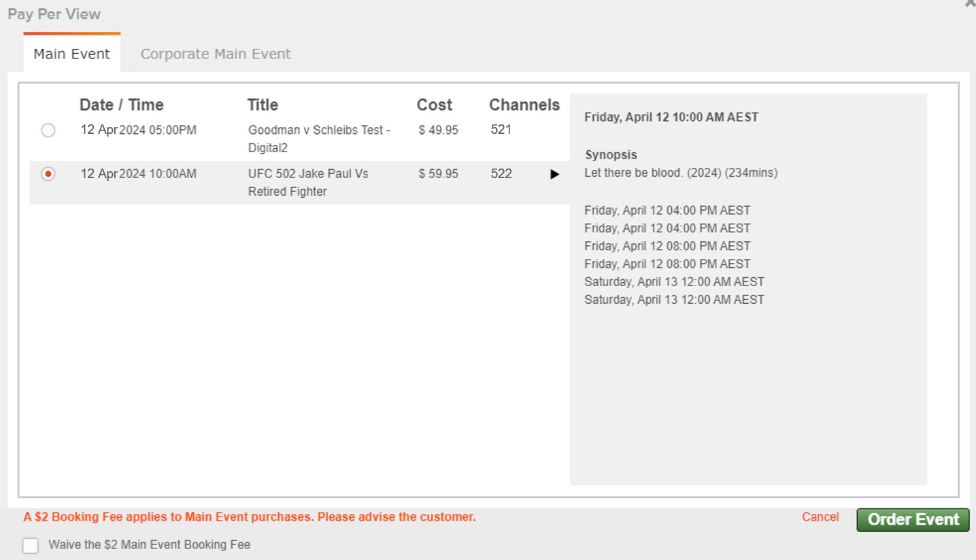Click the UFC 502 Jake Paul Vs Retired Fighter title

pyautogui.click(x=308, y=183)
